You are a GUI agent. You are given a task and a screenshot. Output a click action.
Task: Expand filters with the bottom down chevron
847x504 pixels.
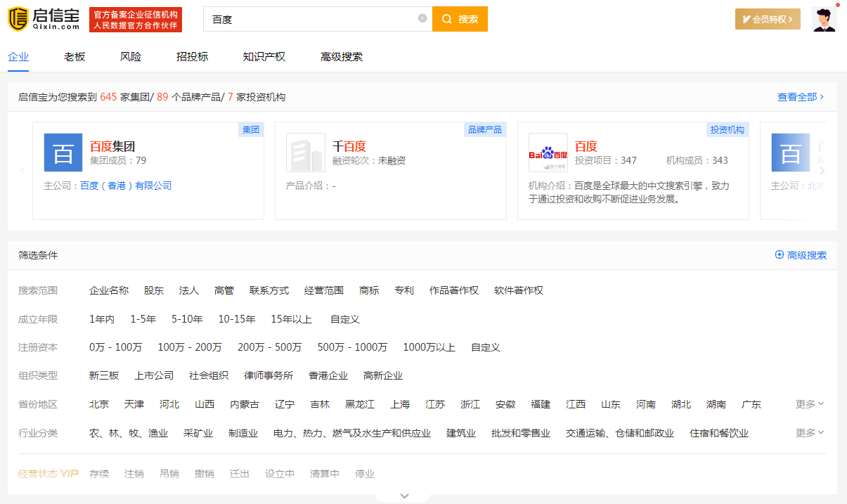(x=404, y=496)
